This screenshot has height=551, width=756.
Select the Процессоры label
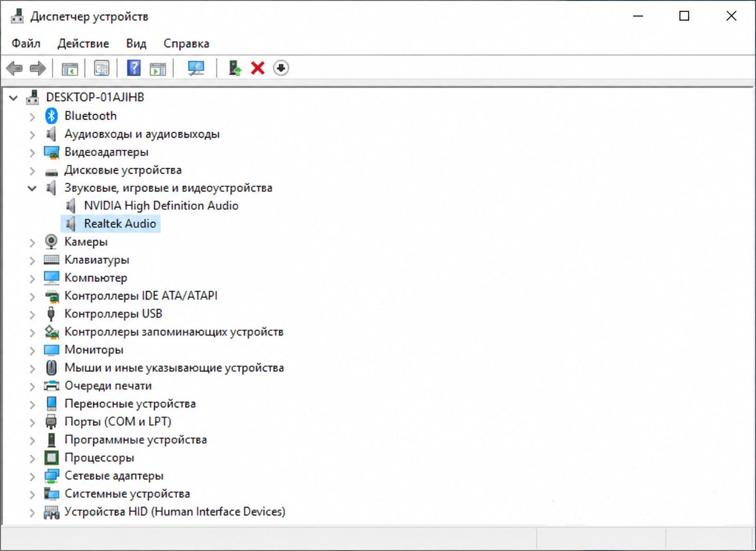click(99, 457)
